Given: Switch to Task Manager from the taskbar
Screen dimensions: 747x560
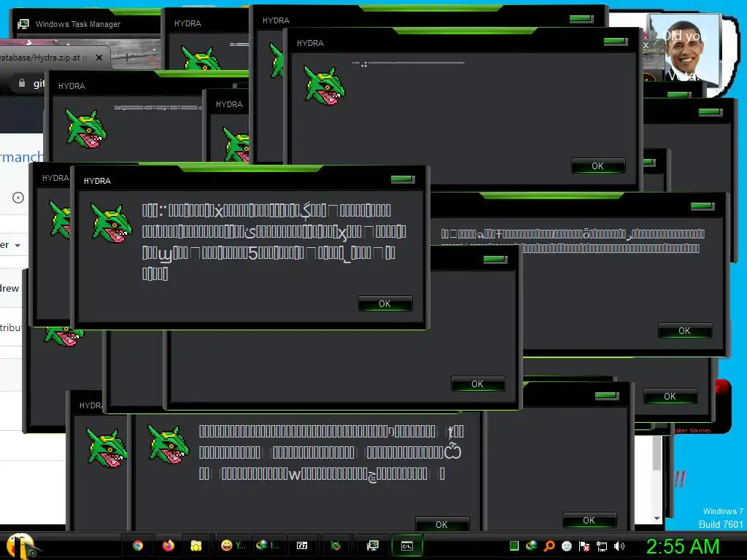Looking at the screenshot, I should point(372,545).
